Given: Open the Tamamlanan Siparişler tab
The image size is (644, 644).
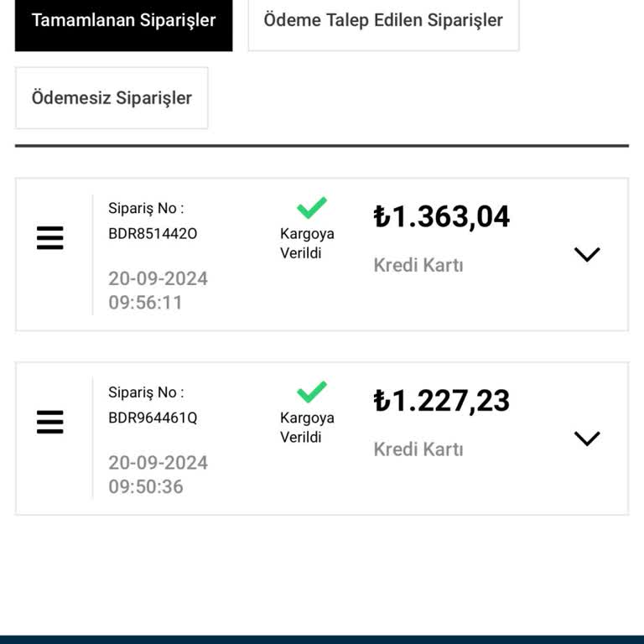Looking at the screenshot, I should [x=123, y=20].
